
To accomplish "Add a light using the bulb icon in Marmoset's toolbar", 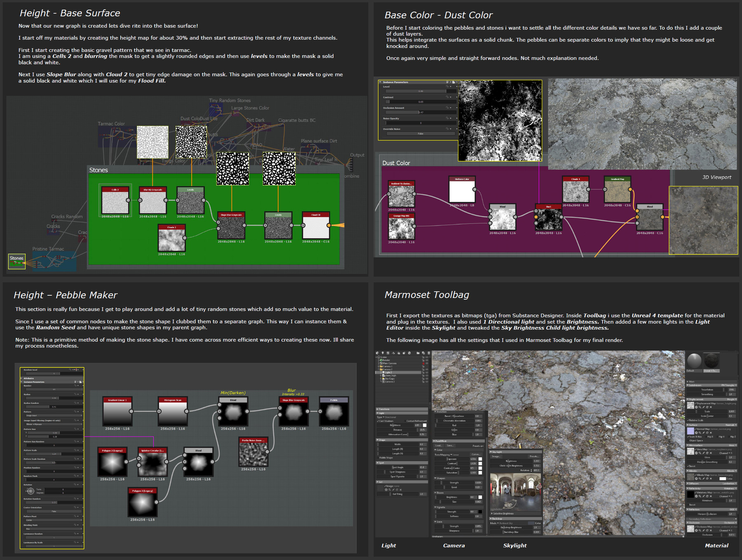I will (383, 353).
